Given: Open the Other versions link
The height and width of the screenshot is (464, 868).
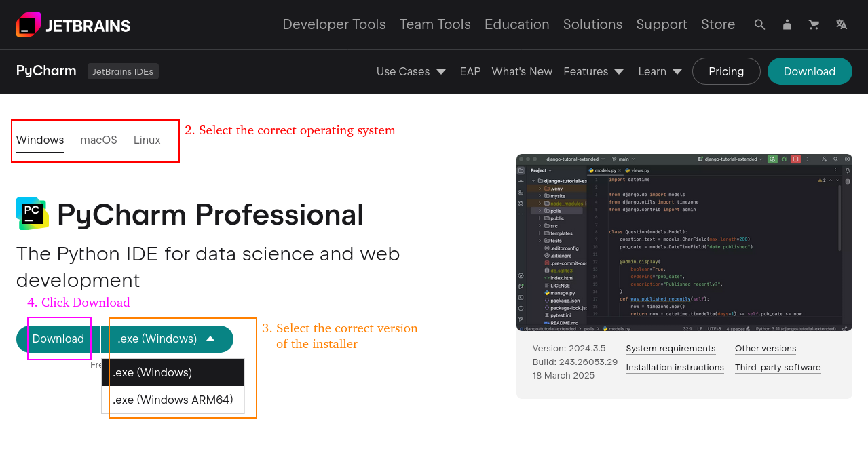Looking at the screenshot, I should tap(765, 348).
